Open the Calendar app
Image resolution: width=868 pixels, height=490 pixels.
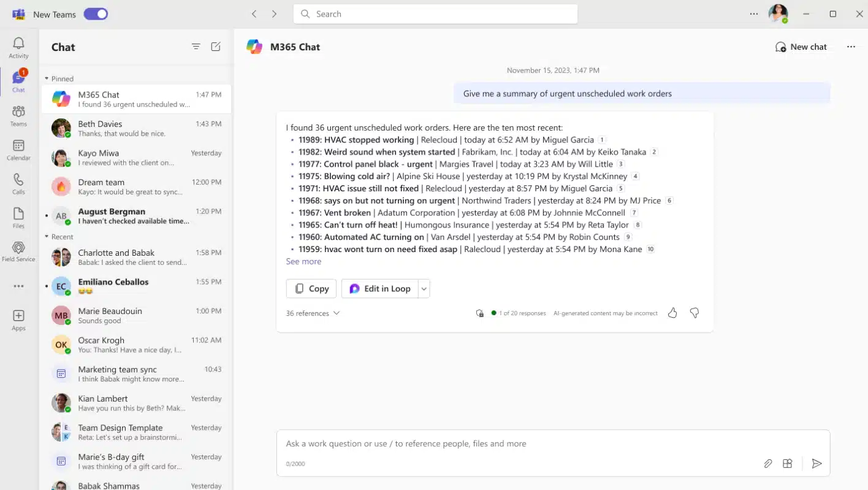click(x=18, y=150)
